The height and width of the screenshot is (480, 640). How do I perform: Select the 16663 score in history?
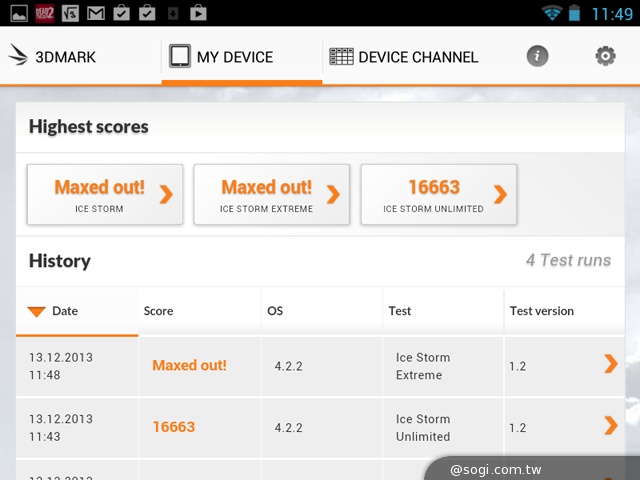pyautogui.click(x=174, y=427)
